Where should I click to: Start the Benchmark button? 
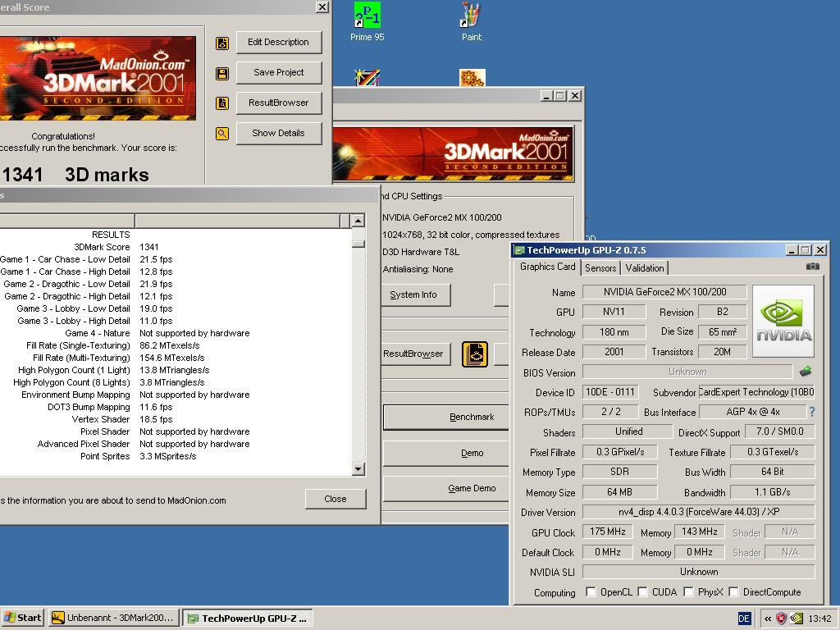(x=447, y=417)
